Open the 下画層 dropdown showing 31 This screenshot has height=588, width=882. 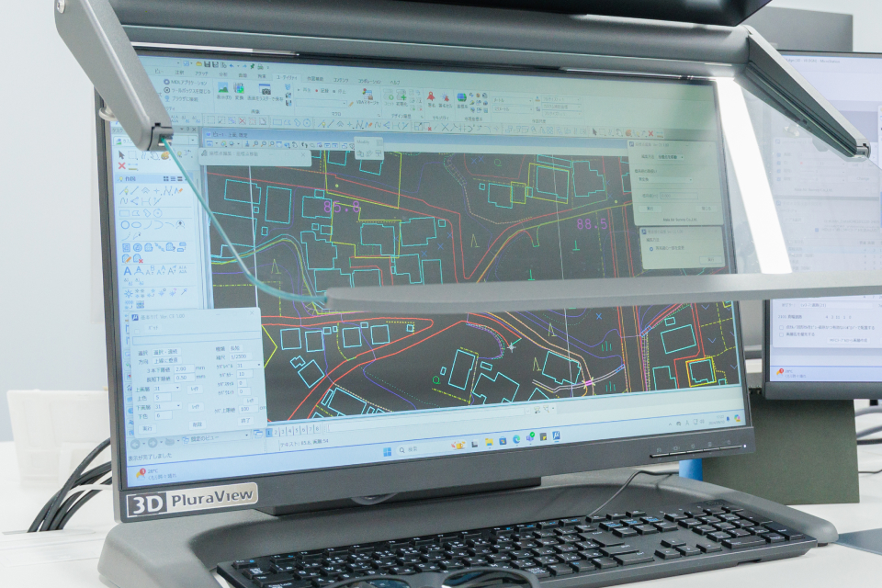(167, 407)
